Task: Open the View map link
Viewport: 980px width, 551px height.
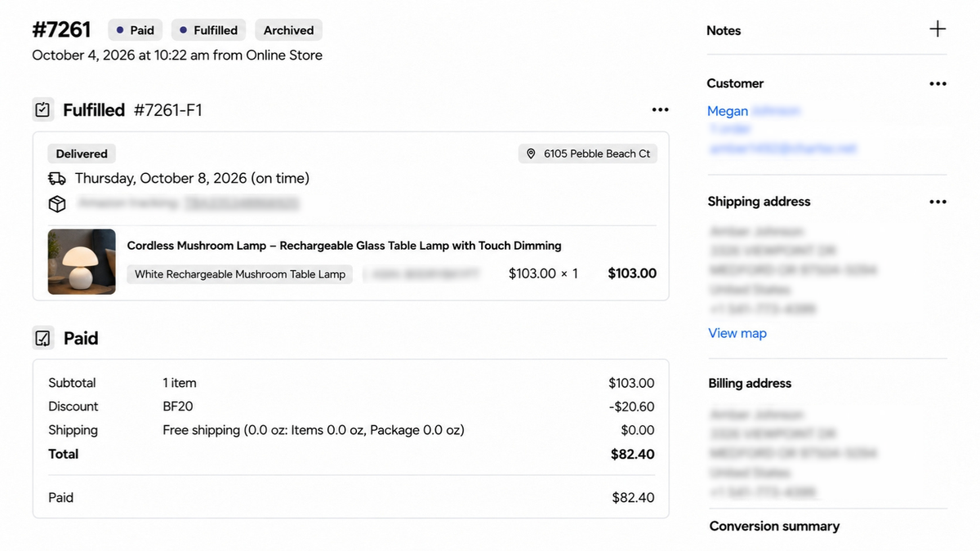Action: pyautogui.click(x=737, y=333)
